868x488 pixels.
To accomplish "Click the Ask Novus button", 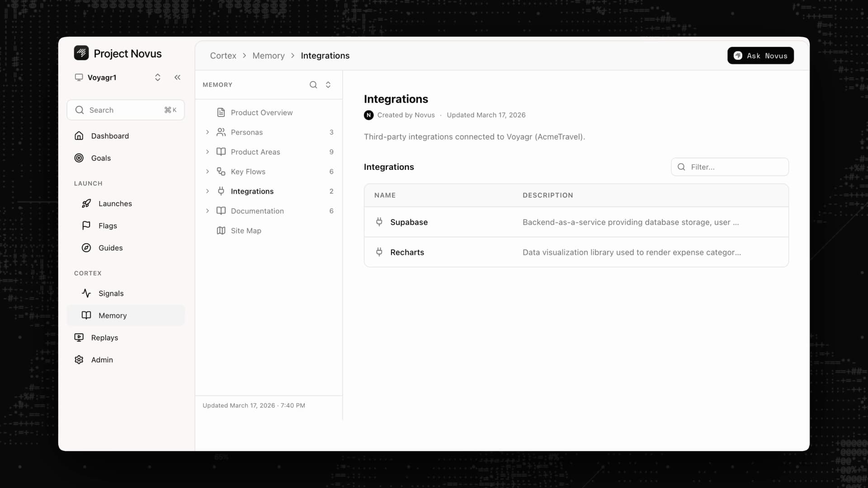I will coord(760,56).
